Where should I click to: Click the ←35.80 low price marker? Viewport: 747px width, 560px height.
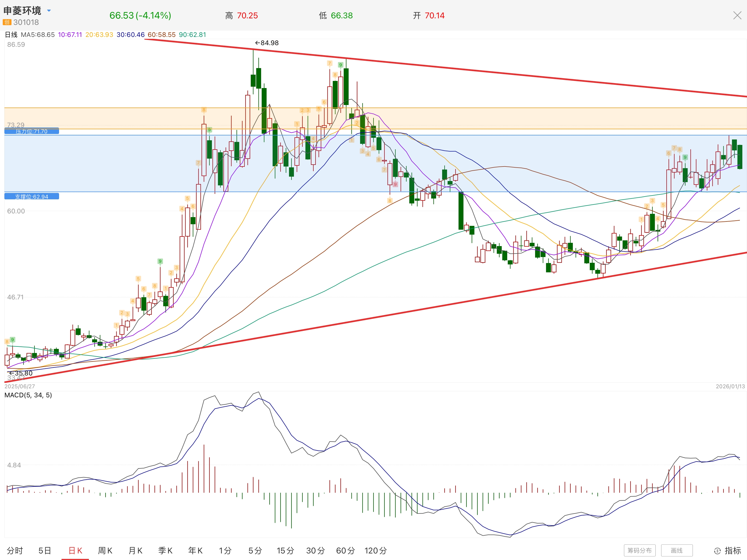(x=21, y=373)
